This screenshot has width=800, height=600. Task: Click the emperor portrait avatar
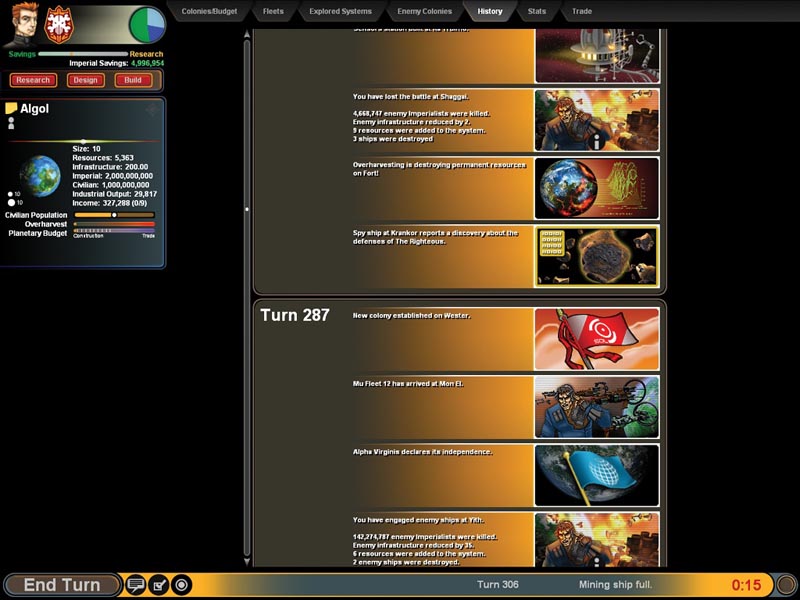click(x=22, y=24)
